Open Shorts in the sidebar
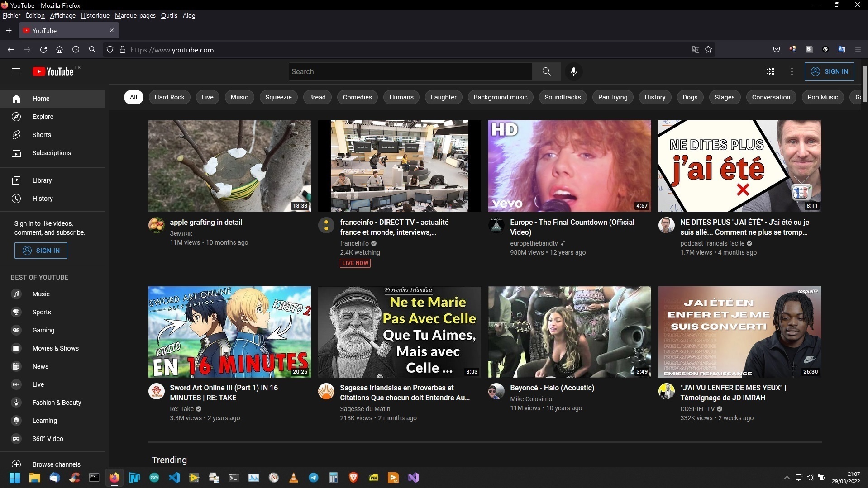 tap(52, 135)
